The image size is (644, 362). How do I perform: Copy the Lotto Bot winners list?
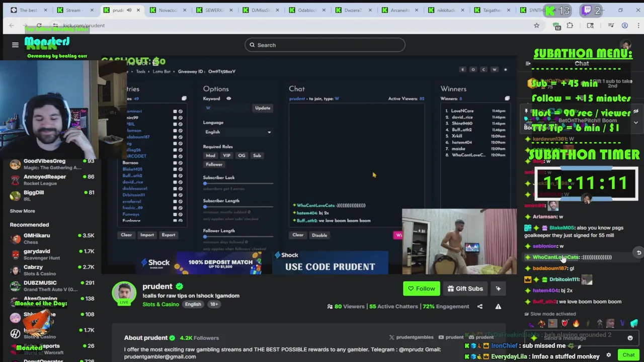click(507, 99)
